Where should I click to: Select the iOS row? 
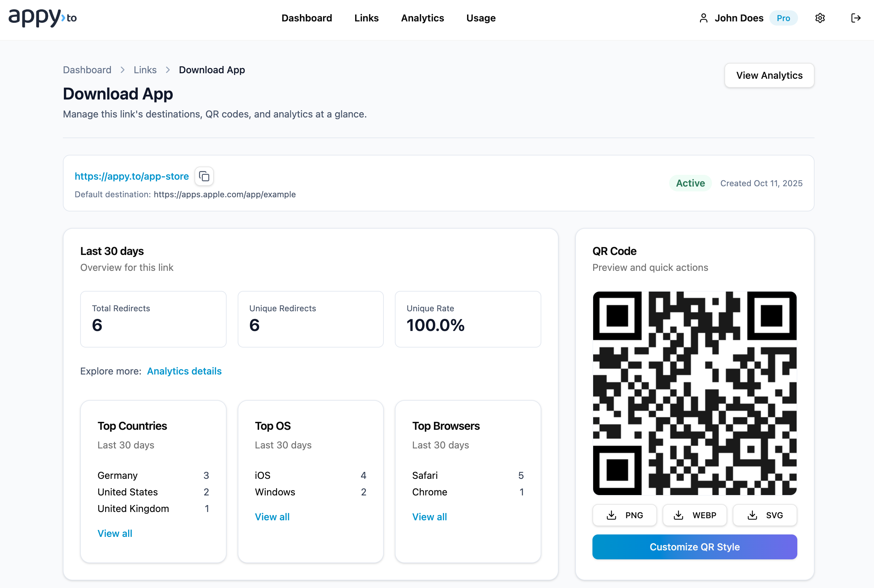pyautogui.click(x=311, y=475)
